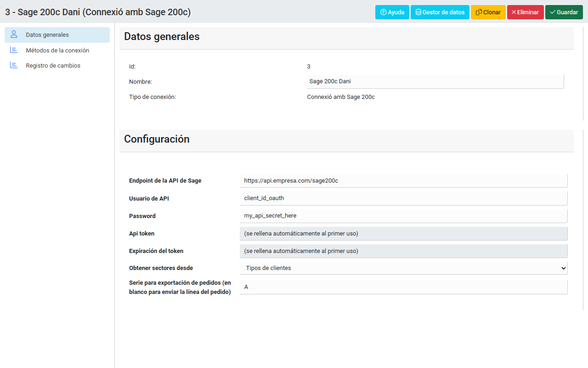Focus the Nombre input field

[x=435, y=81]
